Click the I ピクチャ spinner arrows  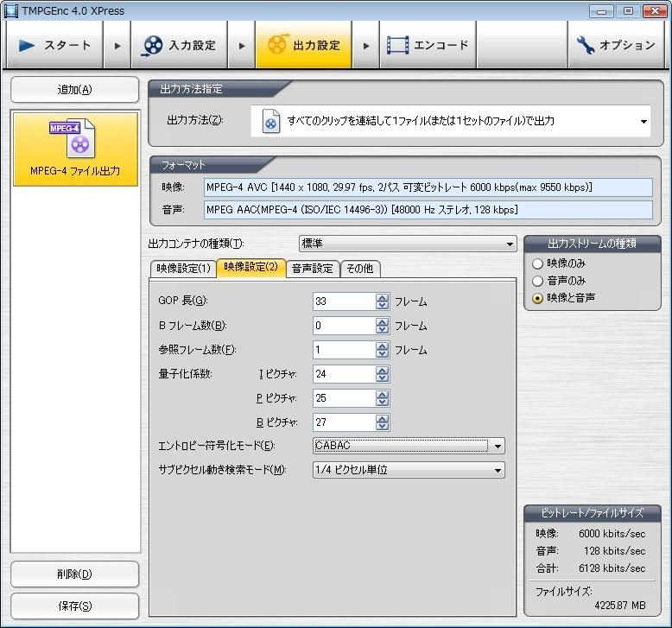383,374
